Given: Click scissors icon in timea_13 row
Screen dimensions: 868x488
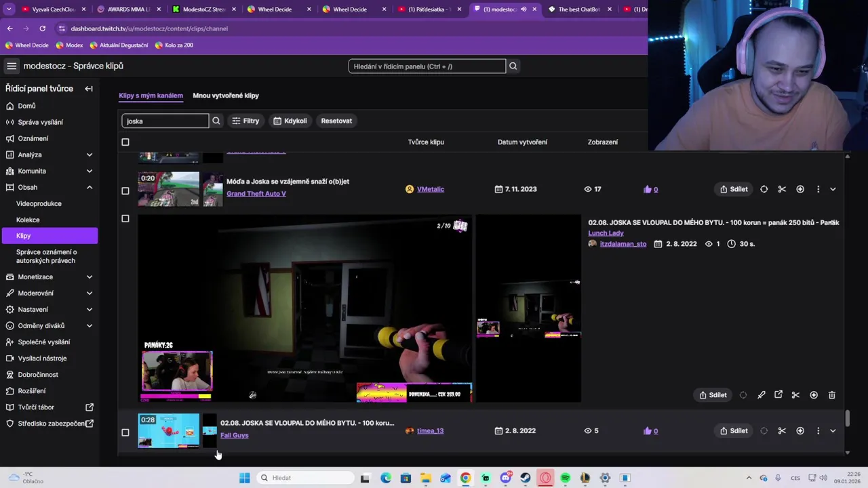Looking at the screenshot, I should pos(782,430).
